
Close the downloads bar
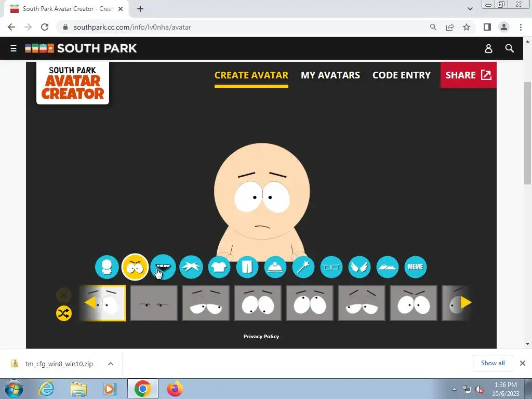(523, 363)
